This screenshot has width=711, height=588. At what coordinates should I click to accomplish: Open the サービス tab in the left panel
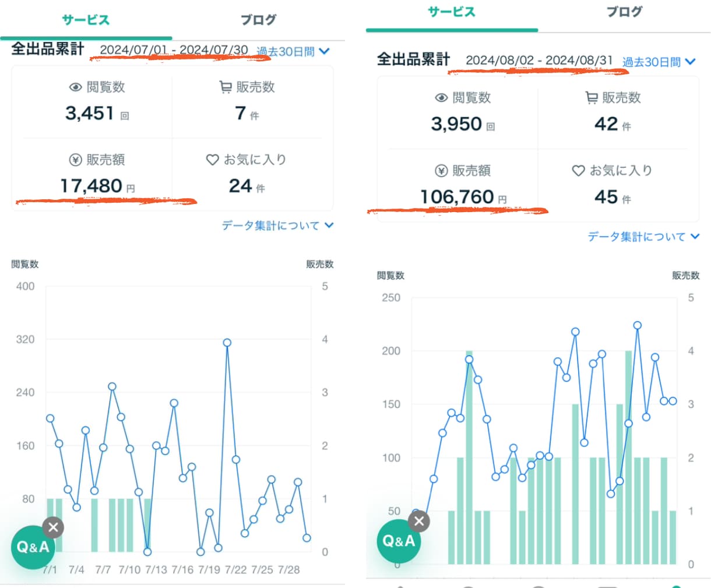point(86,20)
